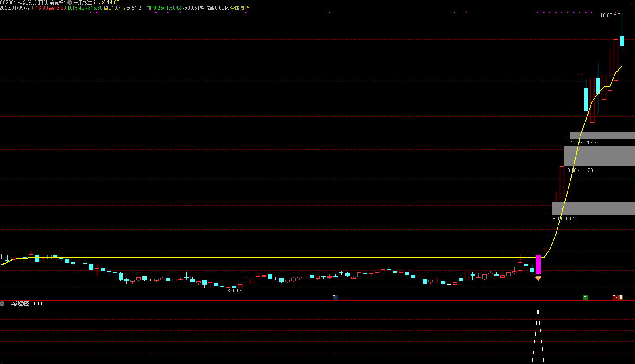Click the green 跌 badge
635x364 pixels.
point(585,297)
